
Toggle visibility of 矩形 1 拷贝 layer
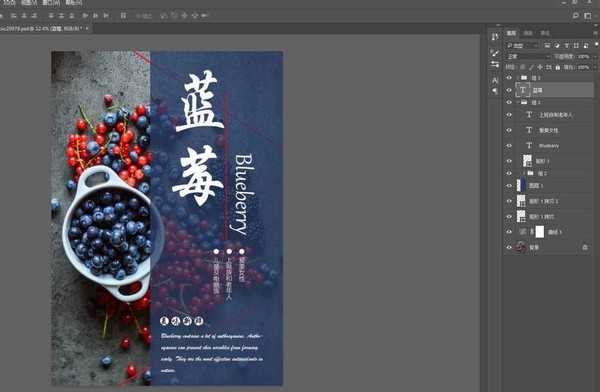click(x=509, y=217)
